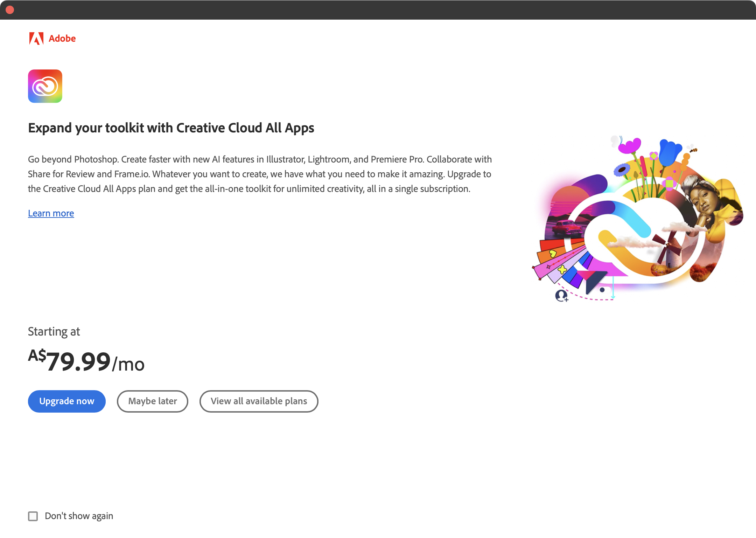
Task: Select the Upgrade now button
Action: click(x=66, y=401)
